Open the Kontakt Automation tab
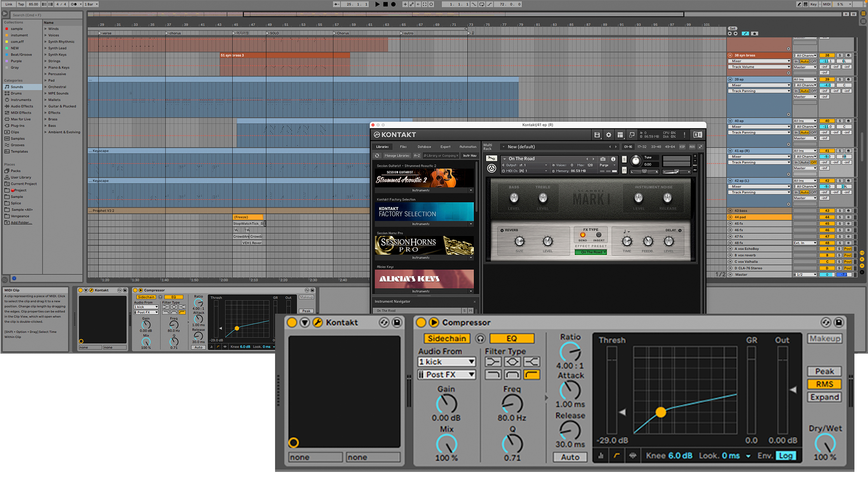 (468, 147)
